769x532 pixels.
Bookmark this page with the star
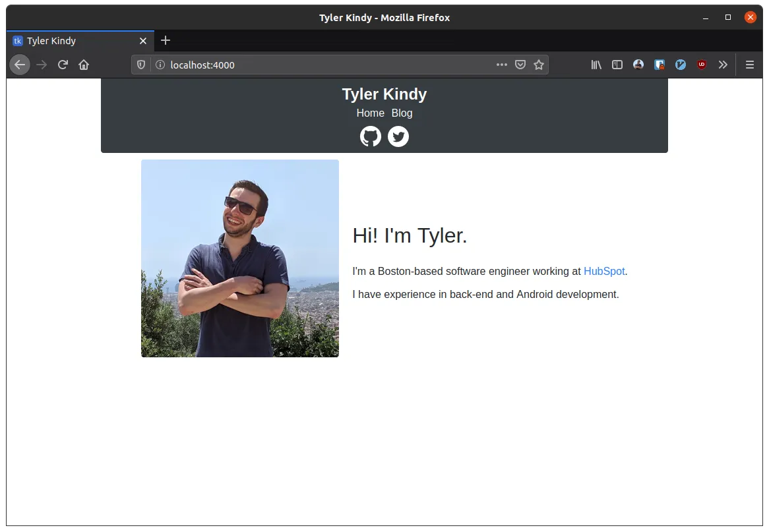539,65
